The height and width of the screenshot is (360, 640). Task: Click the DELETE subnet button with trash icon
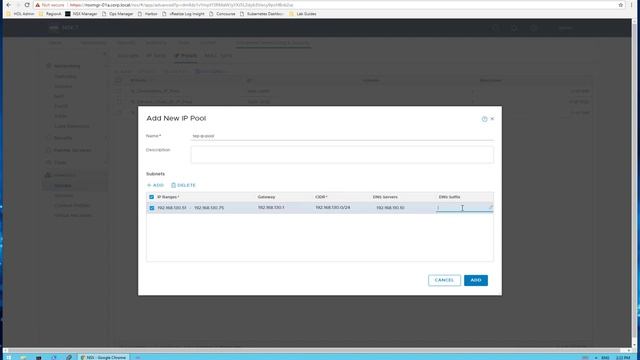click(x=183, y=185)
